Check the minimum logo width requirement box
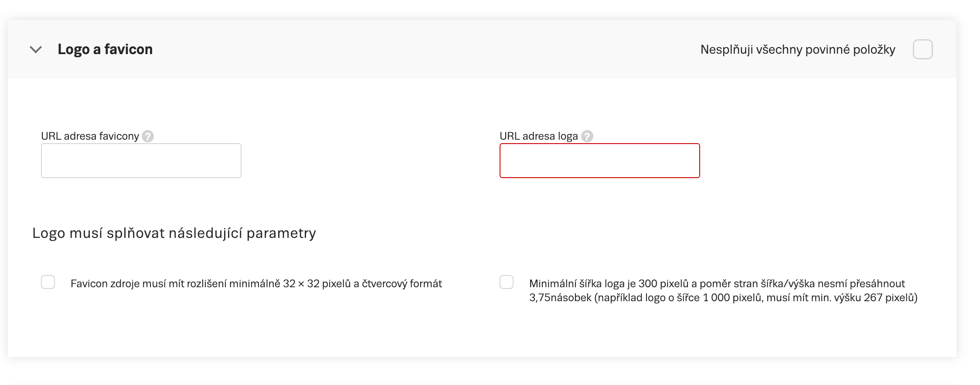This screenshot has width=980, height=385. click(x=507, y=282)
